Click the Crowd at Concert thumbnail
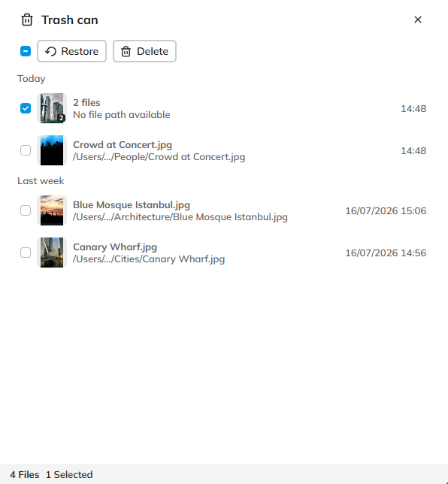This screenshot has height=484, width=448. click(x=52, y=150)
